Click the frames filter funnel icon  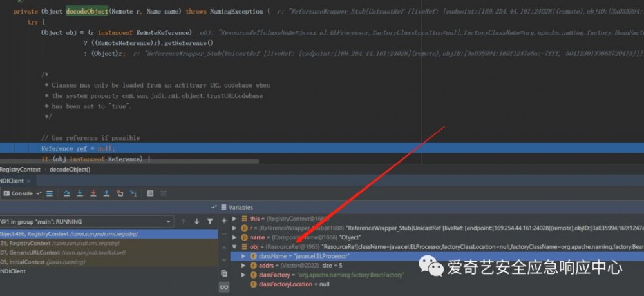click(x=211, y=222)
